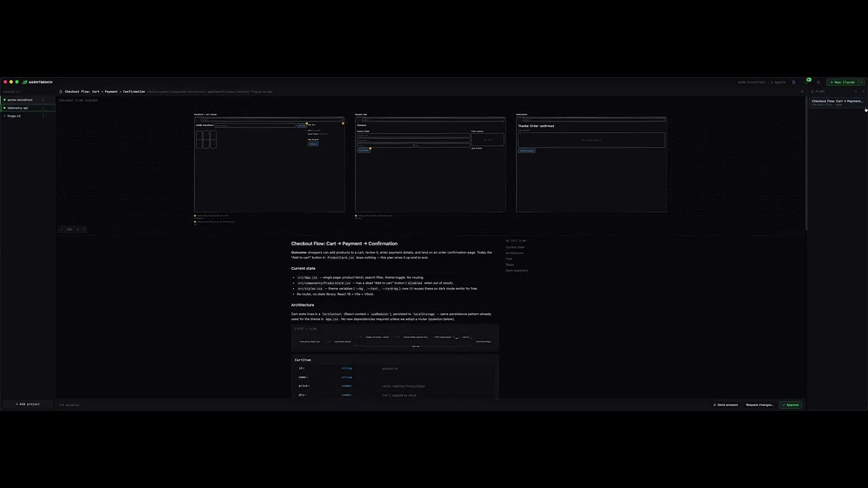Select the acme-storefront project
The width and height of the screenshot is (868, 488).
click(x=28, y=100)
